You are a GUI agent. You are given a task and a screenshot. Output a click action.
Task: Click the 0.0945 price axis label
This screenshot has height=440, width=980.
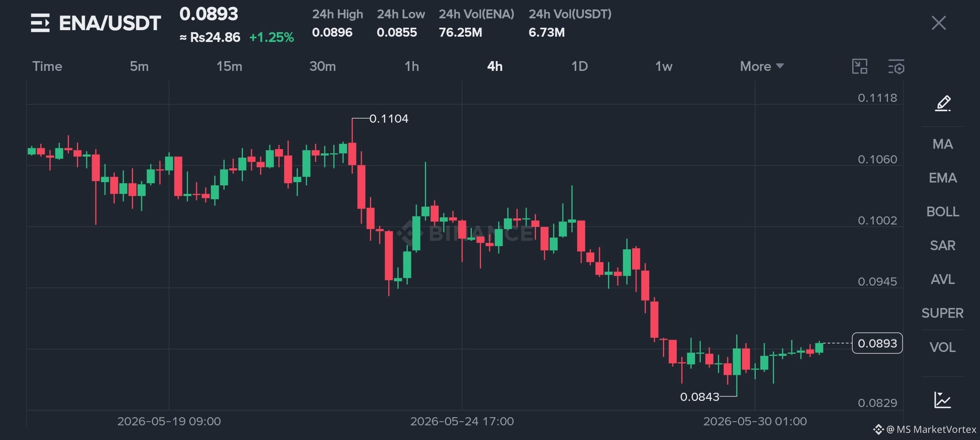click(877, 282)
